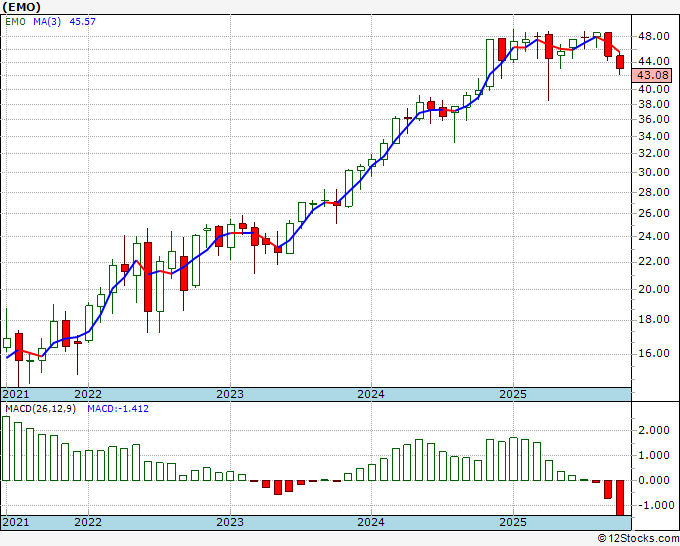
Task: Click the tallest red MACD bar at far right
Action: 620,497
